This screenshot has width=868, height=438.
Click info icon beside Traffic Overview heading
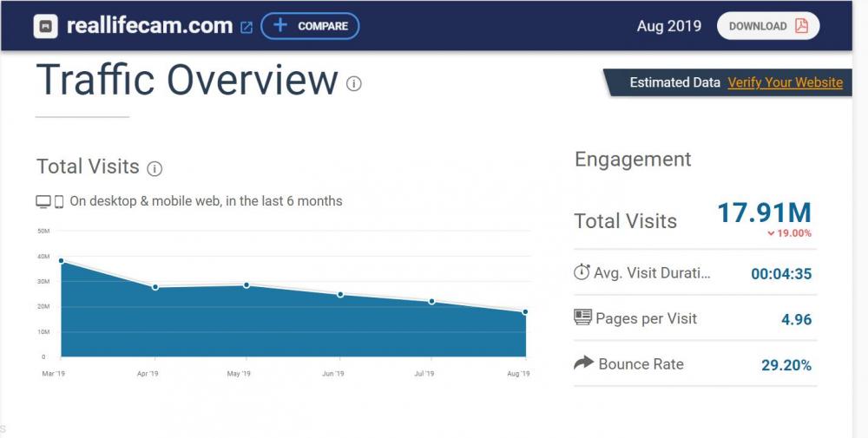point(354,83)
